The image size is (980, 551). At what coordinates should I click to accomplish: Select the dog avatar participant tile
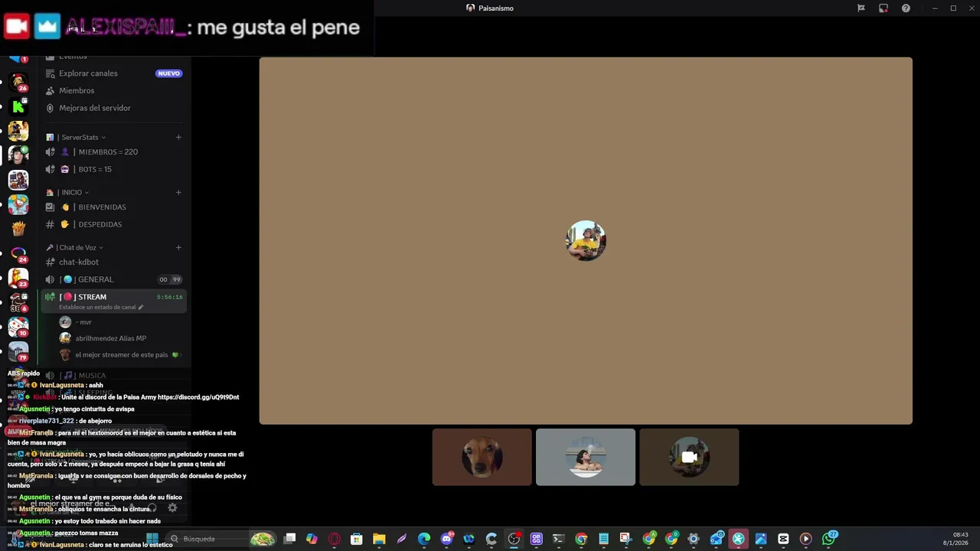[x=482, y=457]
